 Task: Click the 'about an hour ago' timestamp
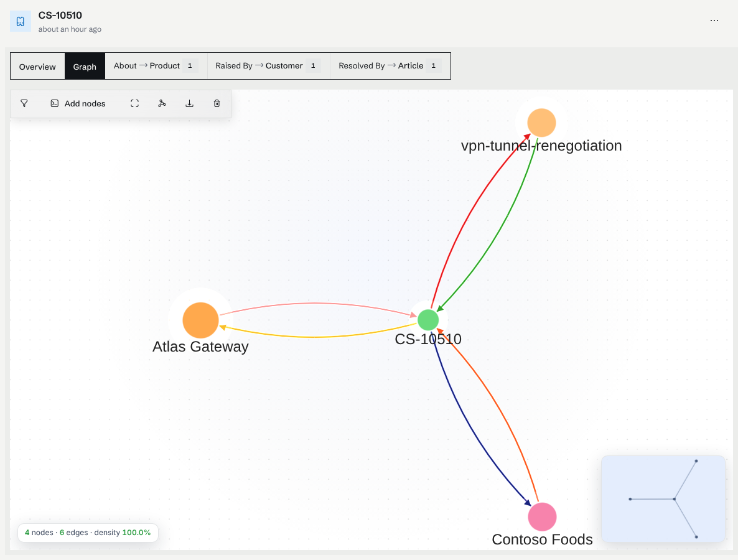(70, 29)
